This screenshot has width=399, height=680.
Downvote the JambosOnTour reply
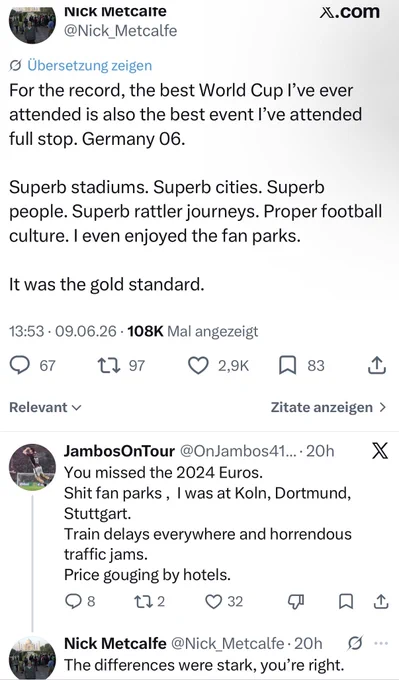point(296,602)
